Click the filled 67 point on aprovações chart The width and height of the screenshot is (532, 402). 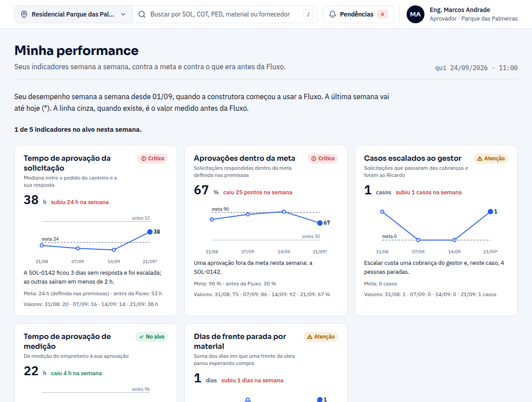click(320, 223)
